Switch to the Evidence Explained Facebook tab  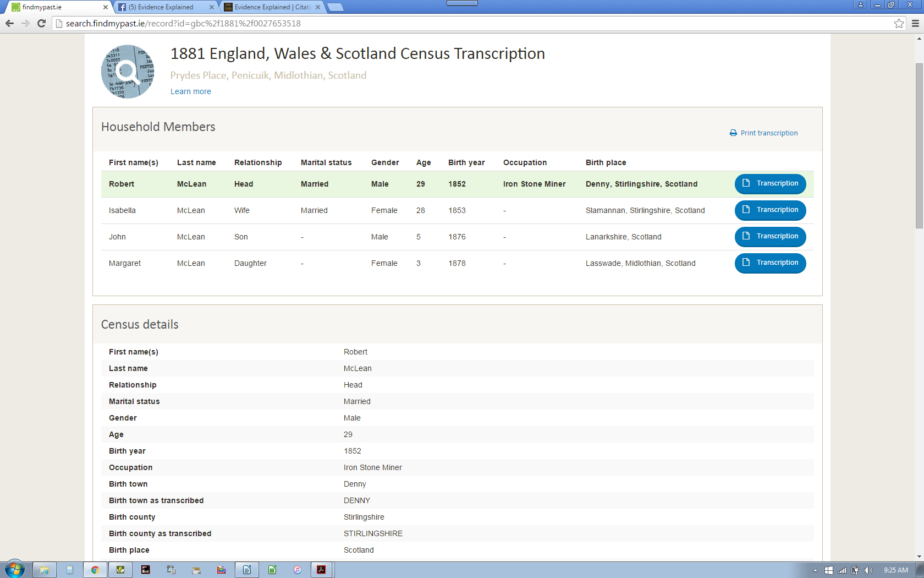(162, 7)
